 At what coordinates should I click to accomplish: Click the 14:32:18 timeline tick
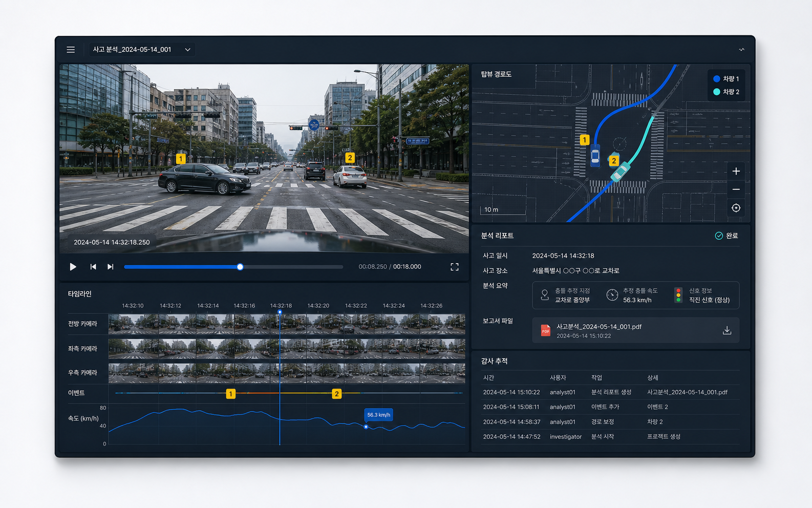click(x=281, y=306)
